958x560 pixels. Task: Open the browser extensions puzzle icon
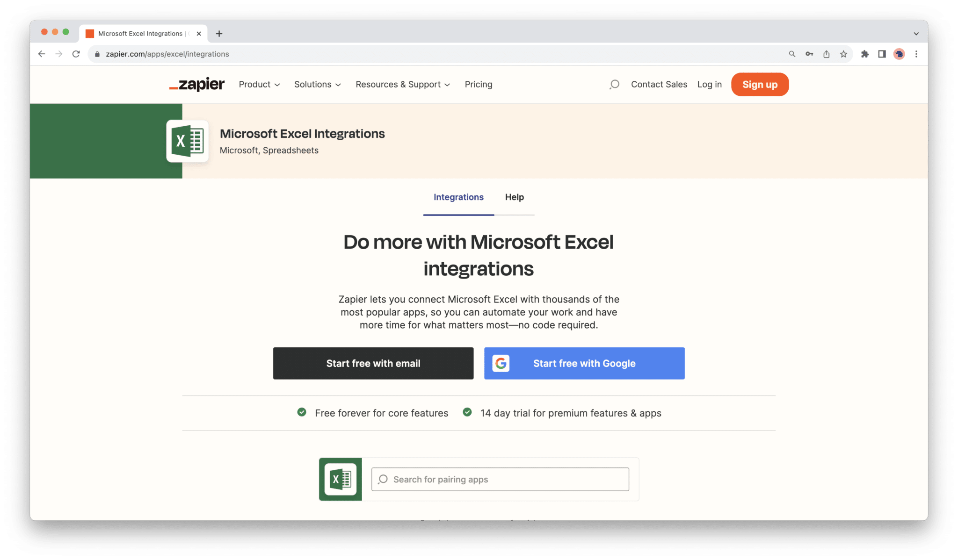point(864,54)
